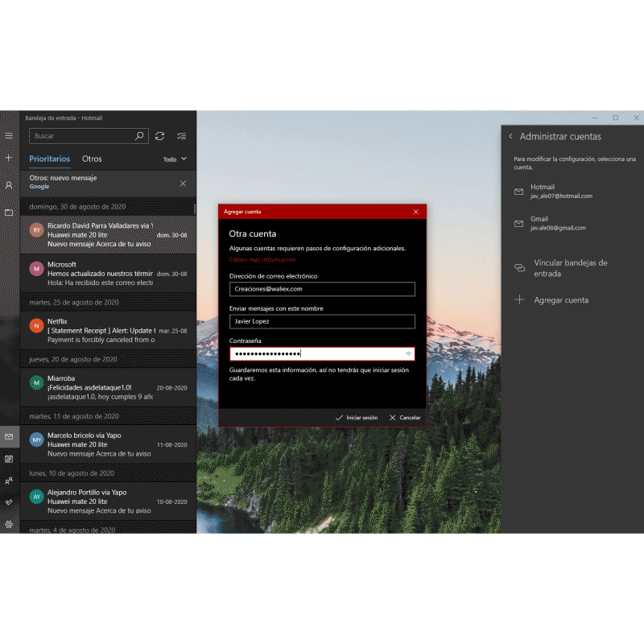Reveal password with the eye icon
644x644 pixels.
(x=409, y=353)
